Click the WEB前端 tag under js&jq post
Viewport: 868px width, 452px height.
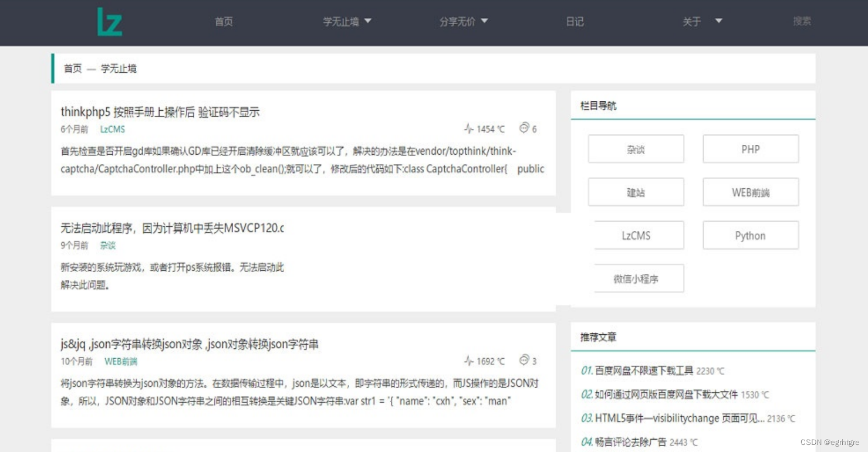[121, 362]
